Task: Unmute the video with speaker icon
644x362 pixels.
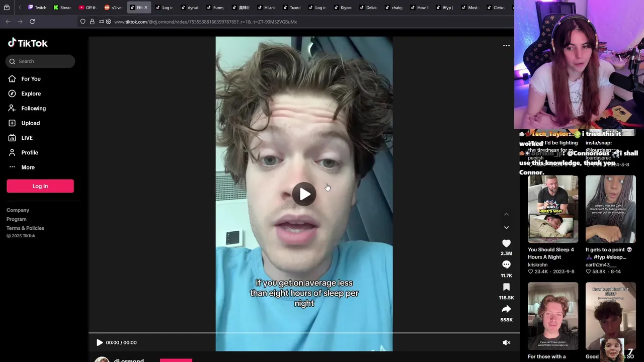Action: tap(507, 342)
